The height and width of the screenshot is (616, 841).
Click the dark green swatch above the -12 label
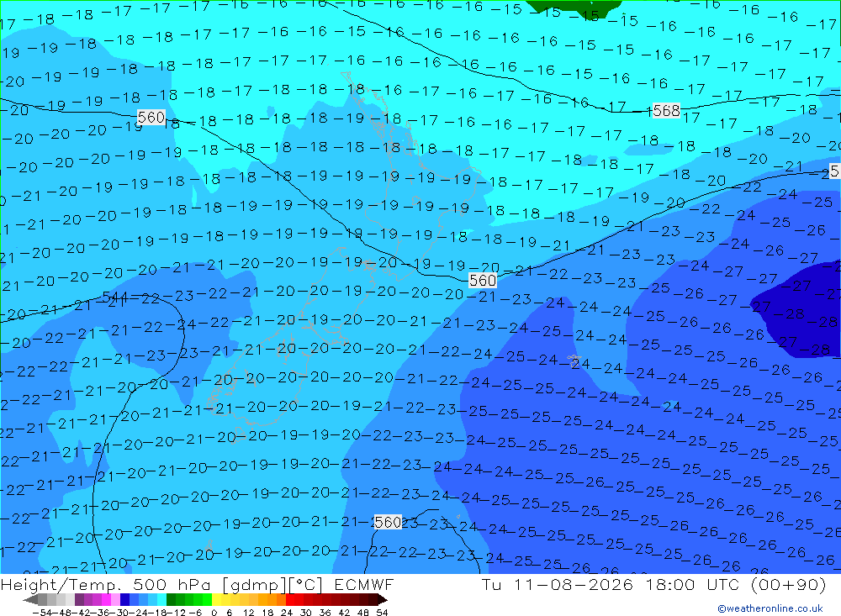[171, 599]
